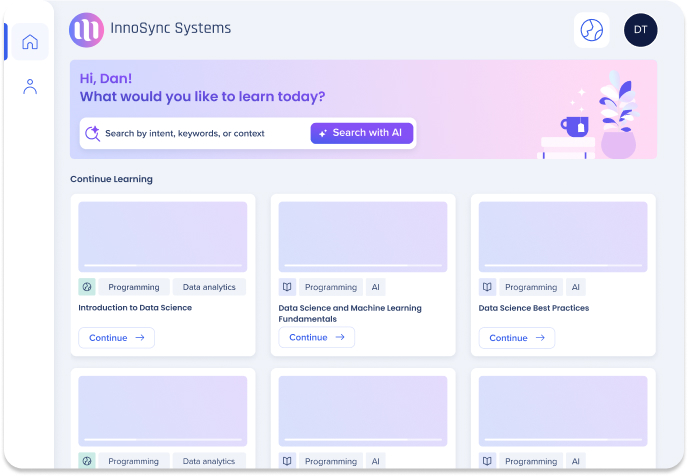
Task: Continue the Data Science Best Practices course
Action: coord(516,338)
